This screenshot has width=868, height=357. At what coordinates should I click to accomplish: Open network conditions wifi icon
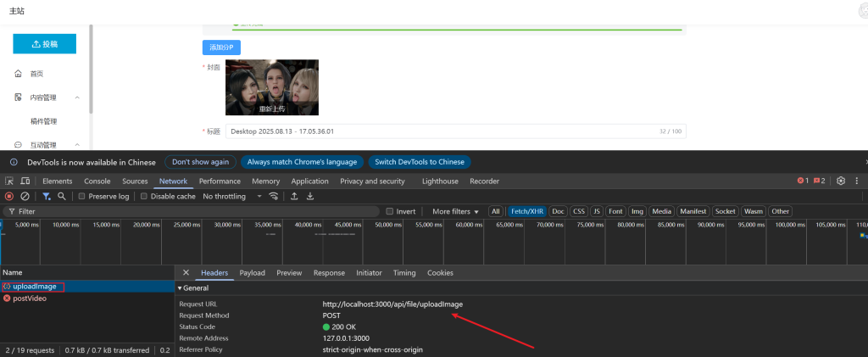point(273,197)
